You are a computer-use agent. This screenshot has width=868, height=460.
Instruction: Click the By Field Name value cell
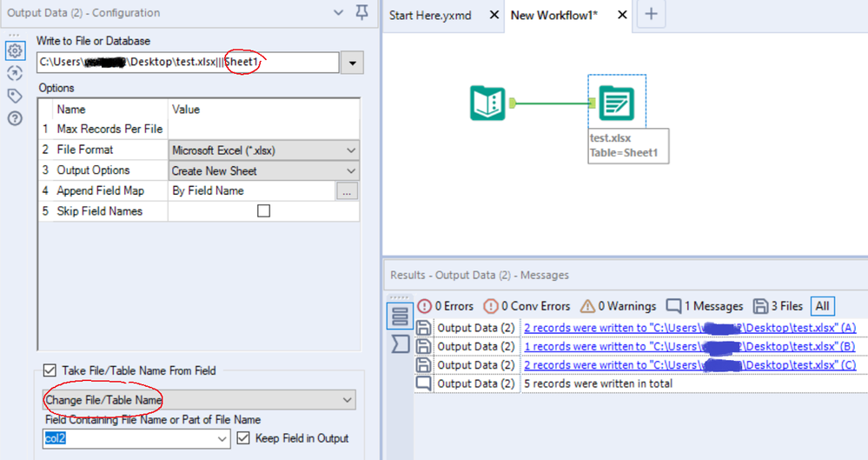[252, 190]
